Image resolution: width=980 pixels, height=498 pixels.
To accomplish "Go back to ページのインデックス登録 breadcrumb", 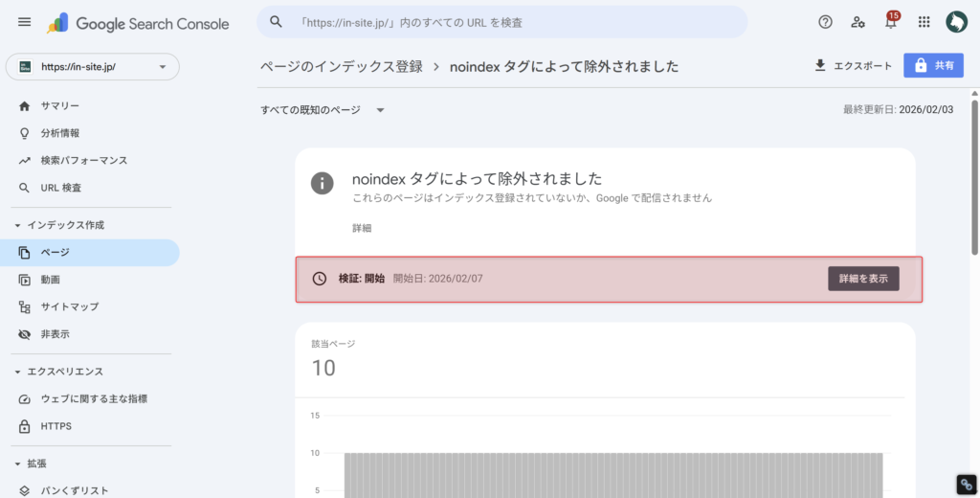I will [342, 67].
